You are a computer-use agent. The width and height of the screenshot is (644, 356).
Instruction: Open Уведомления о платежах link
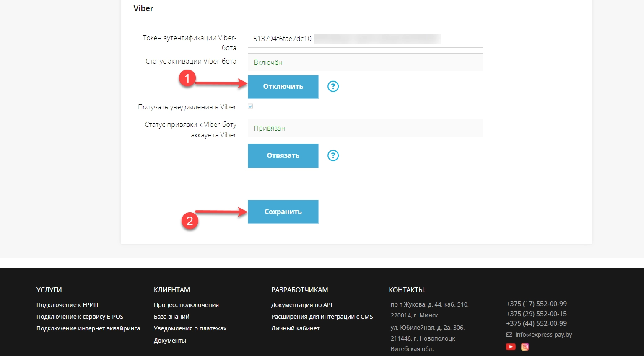click(x=190, y=328)
